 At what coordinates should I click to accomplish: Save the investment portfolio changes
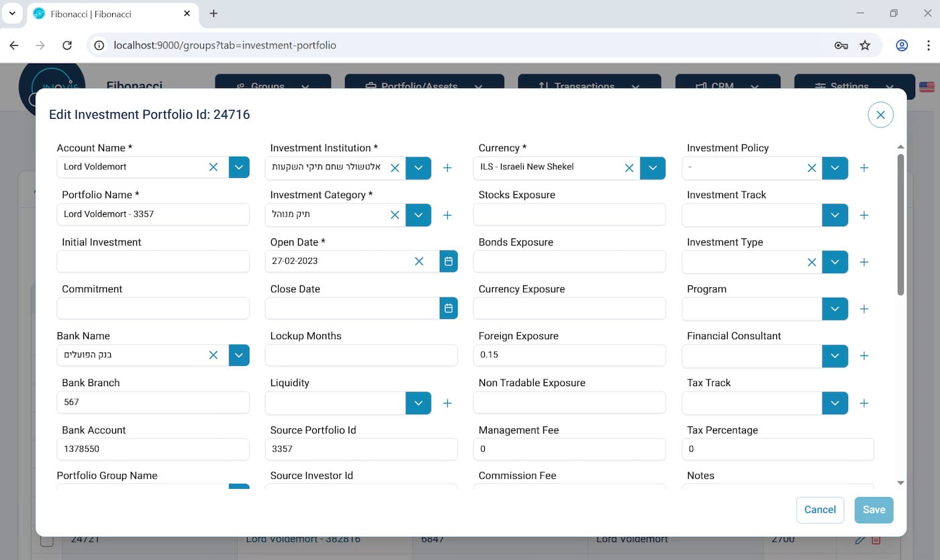click(x=874, y=510)
